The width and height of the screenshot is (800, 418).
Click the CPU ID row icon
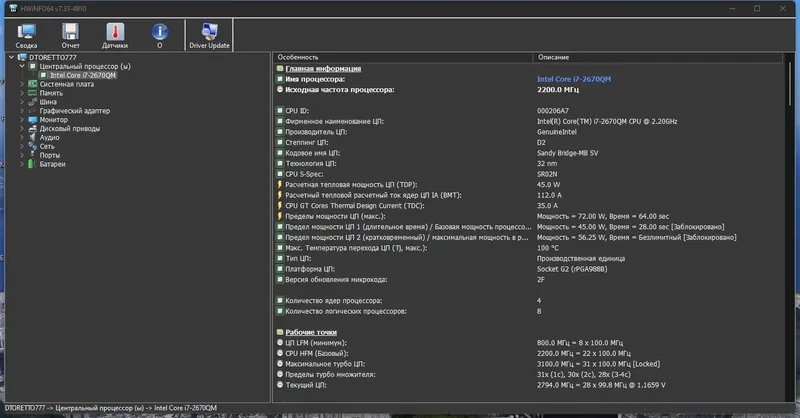[280, 111]
